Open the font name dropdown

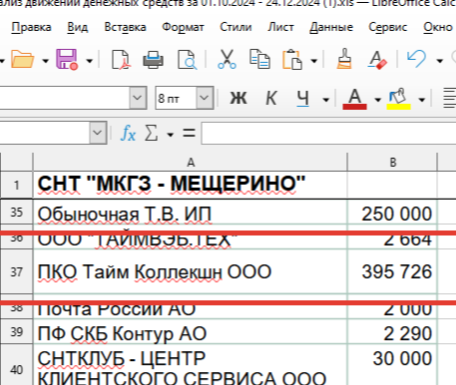(138, 98)
